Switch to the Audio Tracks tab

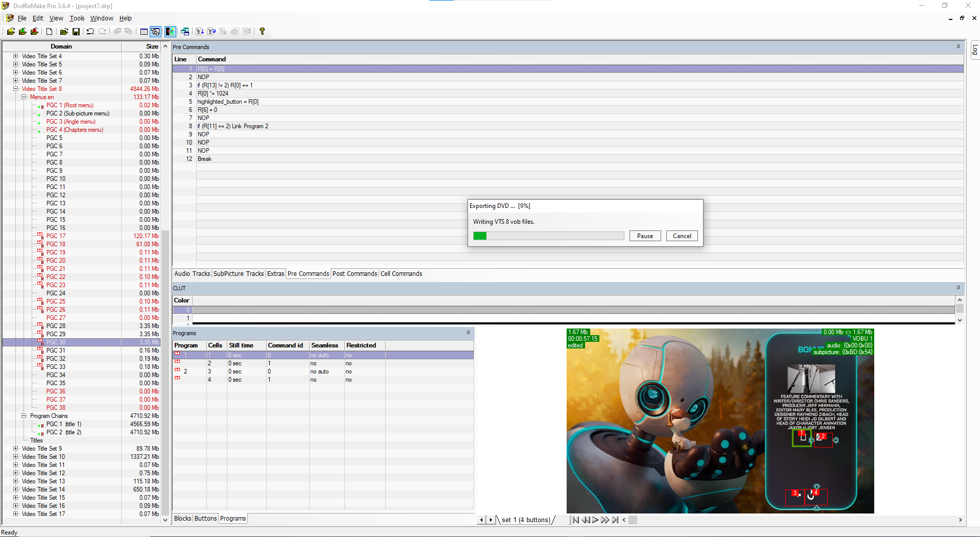tap(192, 274)
